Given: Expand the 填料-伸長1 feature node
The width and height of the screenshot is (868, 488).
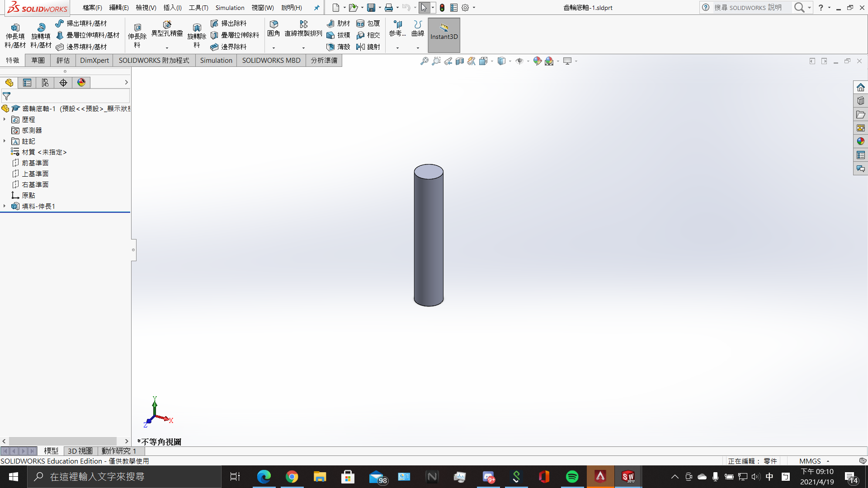Looking at the screenshot, I should coord(5,206).
